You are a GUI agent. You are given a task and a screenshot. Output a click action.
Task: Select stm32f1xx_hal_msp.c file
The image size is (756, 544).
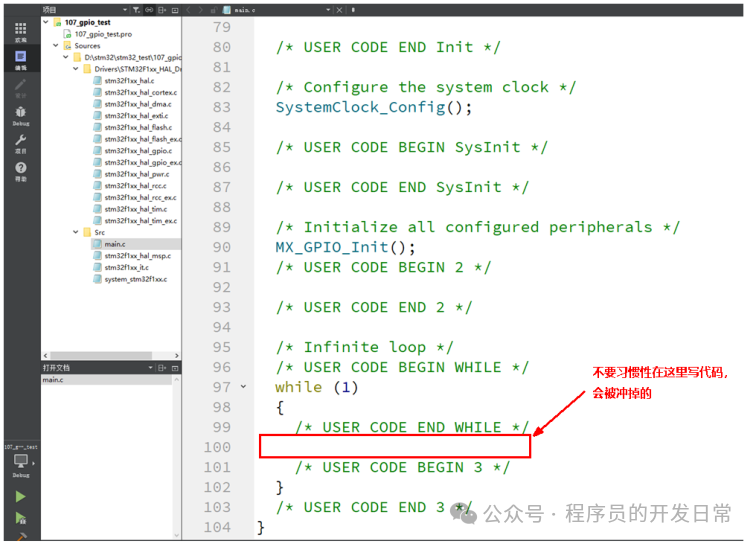pyautogui.click(x=138, y=256)
